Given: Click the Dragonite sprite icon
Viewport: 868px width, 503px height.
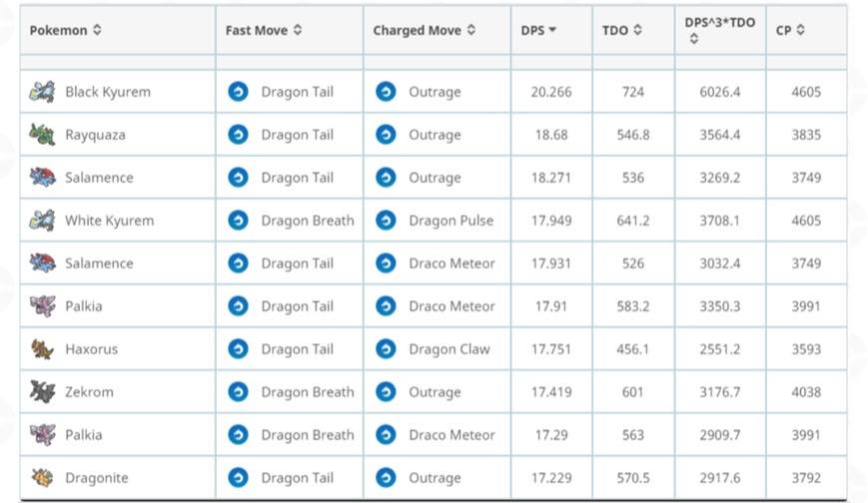Looking at the screenshot, I should pyautogui.click(x=42, y=478).
